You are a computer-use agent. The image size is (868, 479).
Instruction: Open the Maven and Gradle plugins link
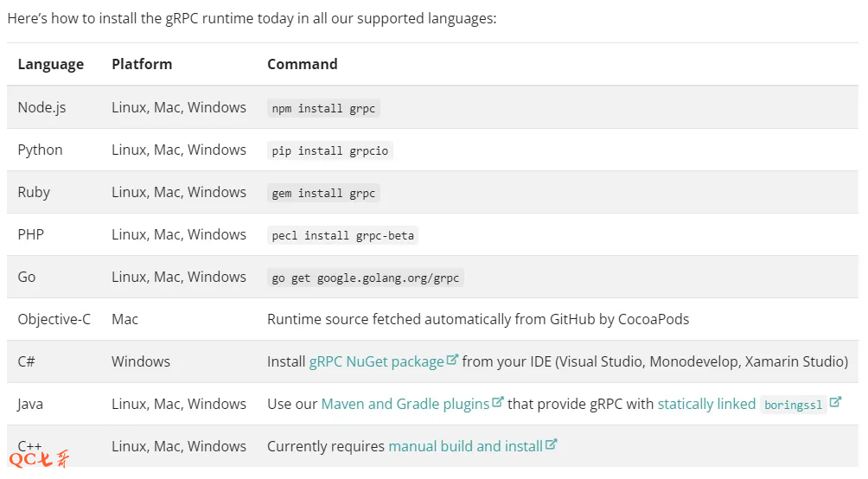[x=403, y=404]
